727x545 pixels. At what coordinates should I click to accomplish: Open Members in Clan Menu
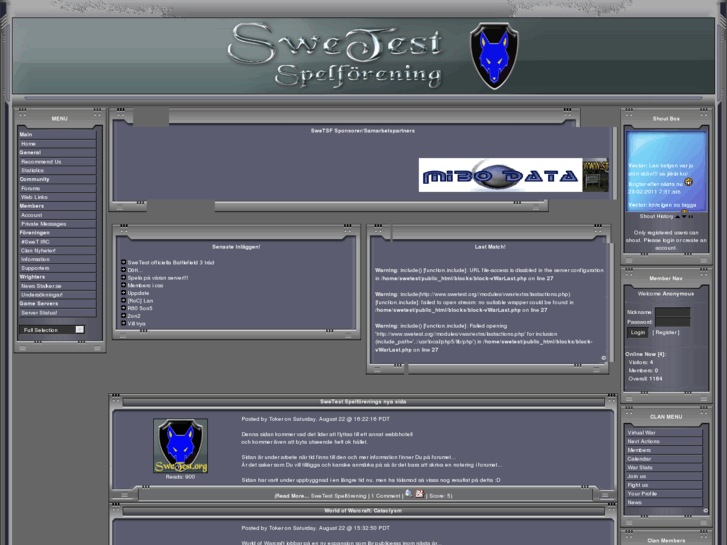639,450
